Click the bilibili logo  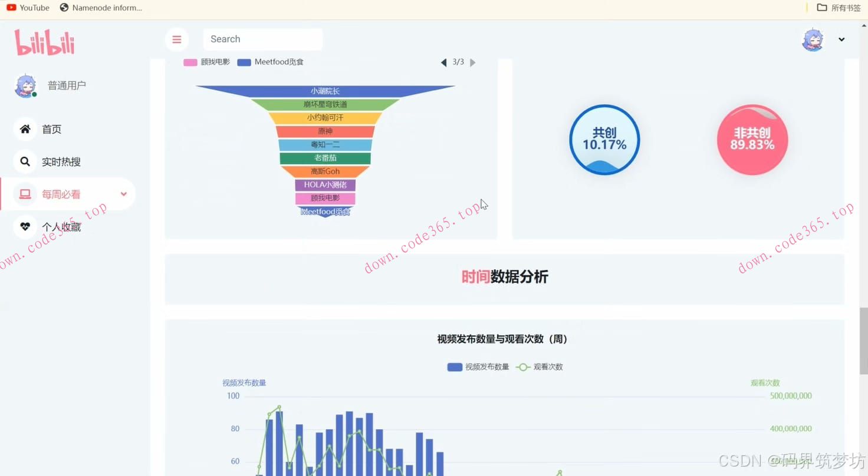pos(44,41)
